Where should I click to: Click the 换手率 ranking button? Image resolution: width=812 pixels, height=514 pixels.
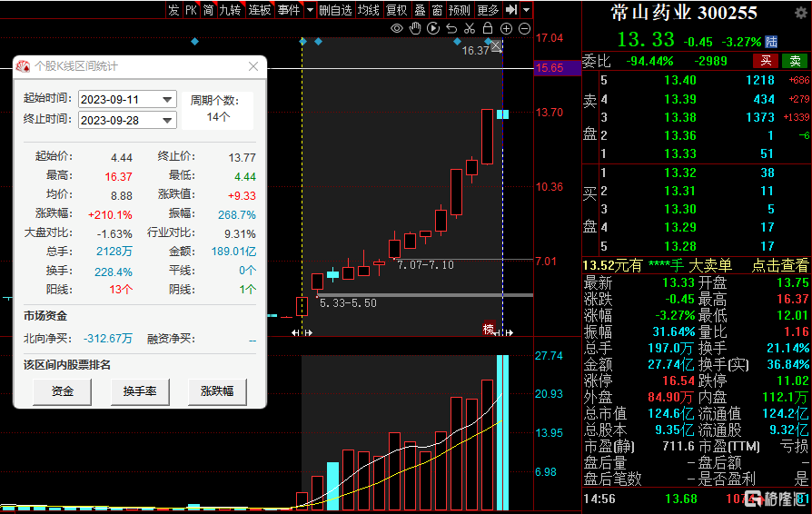140,391
